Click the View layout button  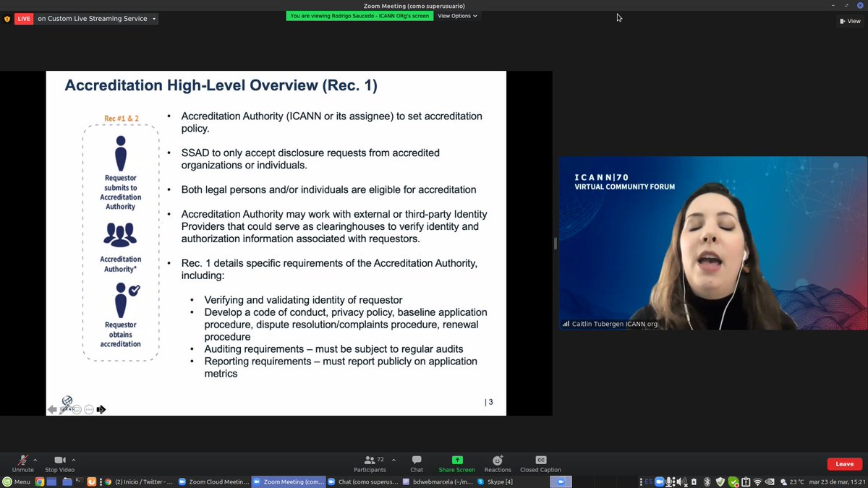coord(851,21)
